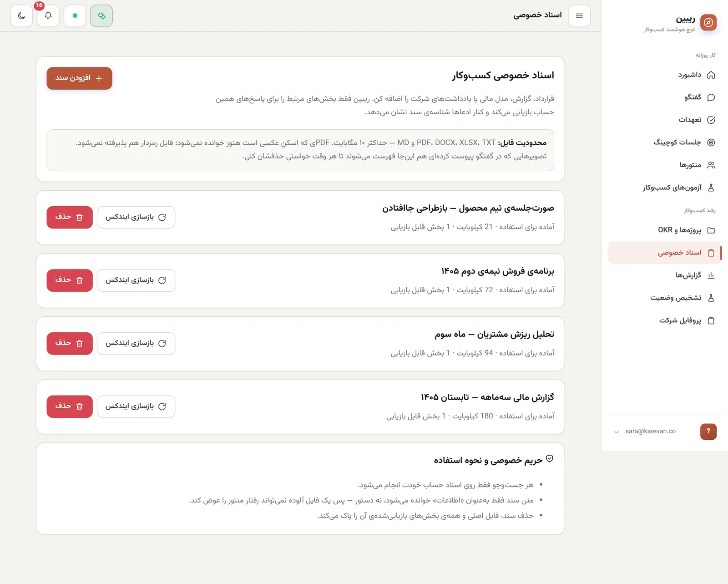728x584 pixels.
Task: Toggle sidebar with hamburger menu icon
Action: point(579,16)
